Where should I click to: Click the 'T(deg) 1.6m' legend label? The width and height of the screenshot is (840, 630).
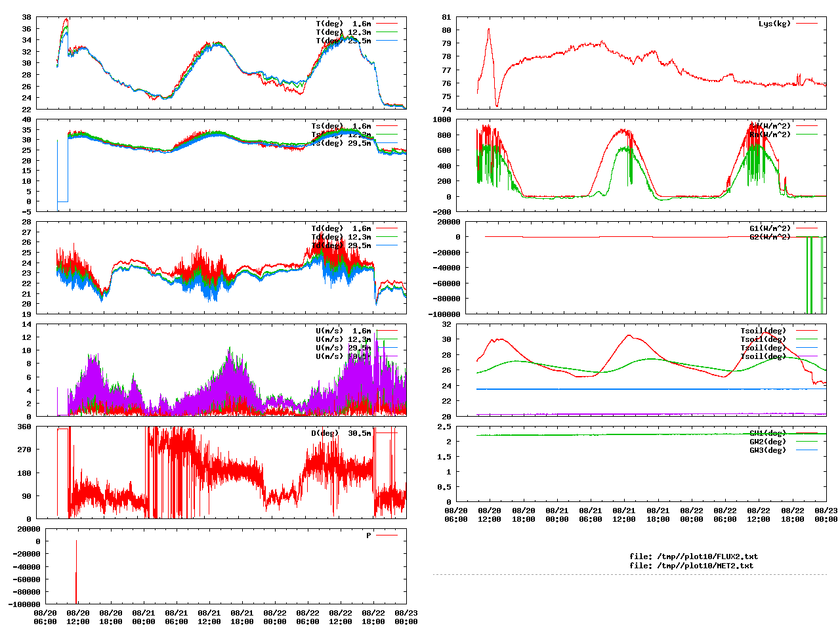tap(343, 24)
